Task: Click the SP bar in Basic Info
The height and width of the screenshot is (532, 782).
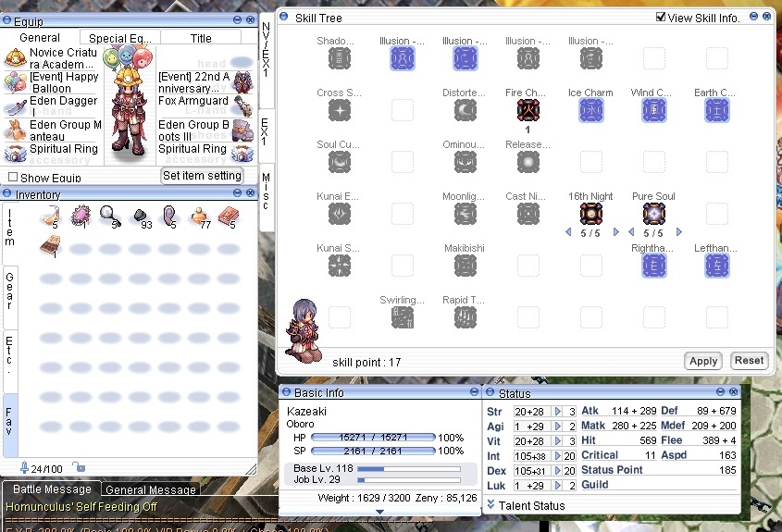Action: click(x=373, y=451)
